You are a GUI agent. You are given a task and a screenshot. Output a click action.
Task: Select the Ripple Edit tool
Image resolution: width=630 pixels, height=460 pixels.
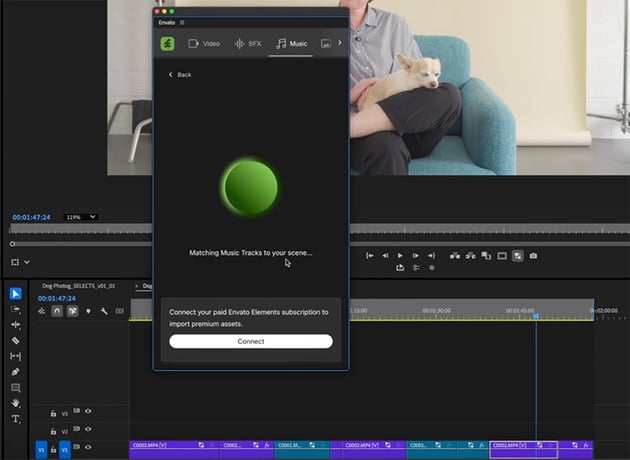15,325
